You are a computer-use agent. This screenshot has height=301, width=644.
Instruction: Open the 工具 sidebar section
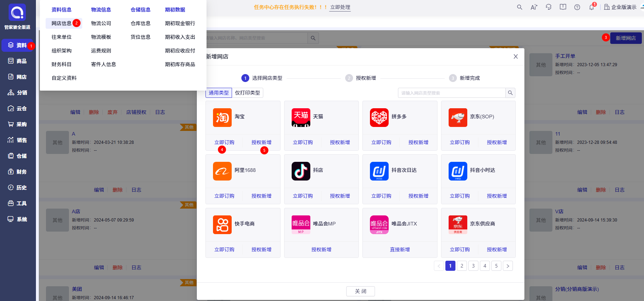pos(17,204)
